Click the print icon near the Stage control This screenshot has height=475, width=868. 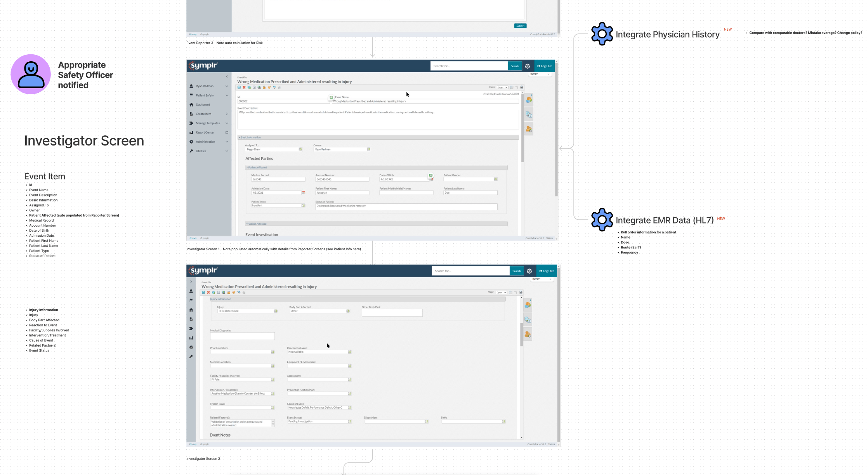[522, 87]
